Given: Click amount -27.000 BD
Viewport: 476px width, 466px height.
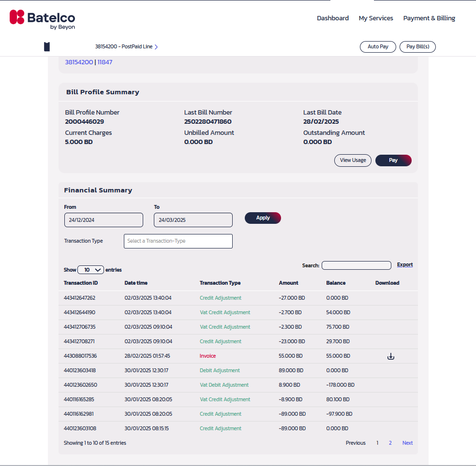Looking at the screenshot, I should click(292, 298).
